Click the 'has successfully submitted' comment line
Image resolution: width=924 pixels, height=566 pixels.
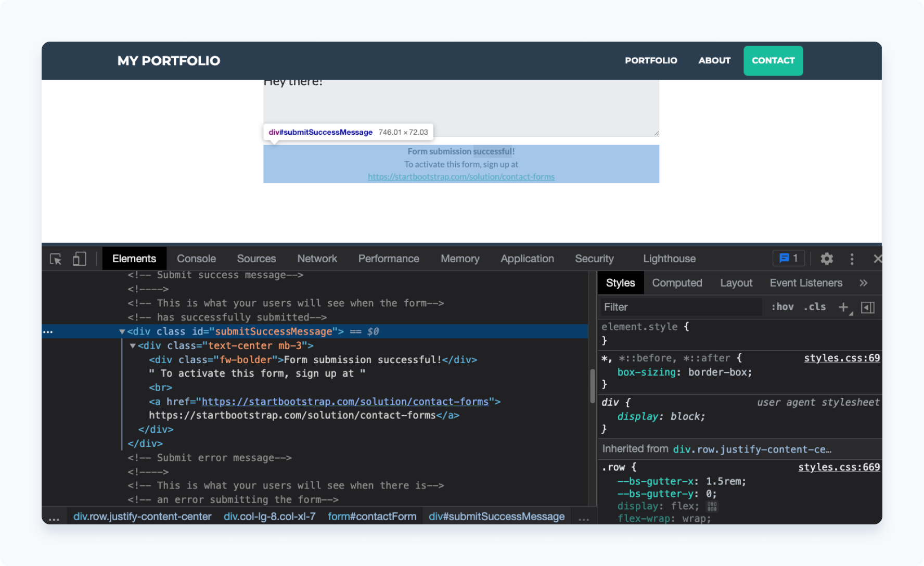click(227, 317)
